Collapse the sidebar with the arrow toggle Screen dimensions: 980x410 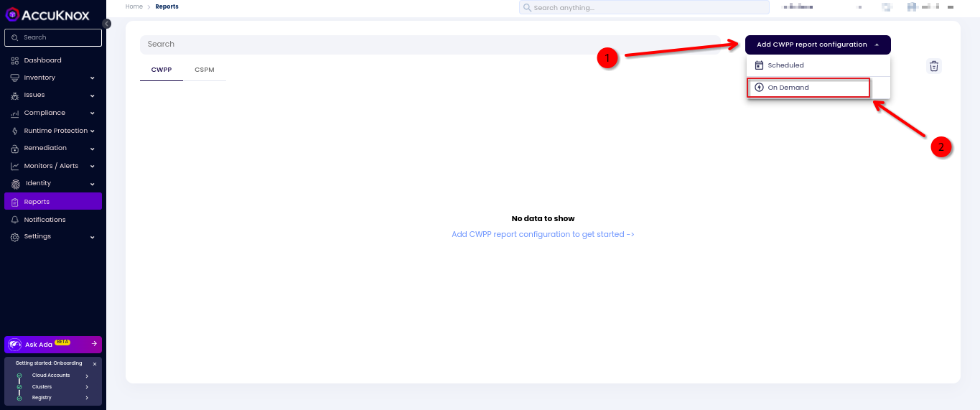click(107, 24)
